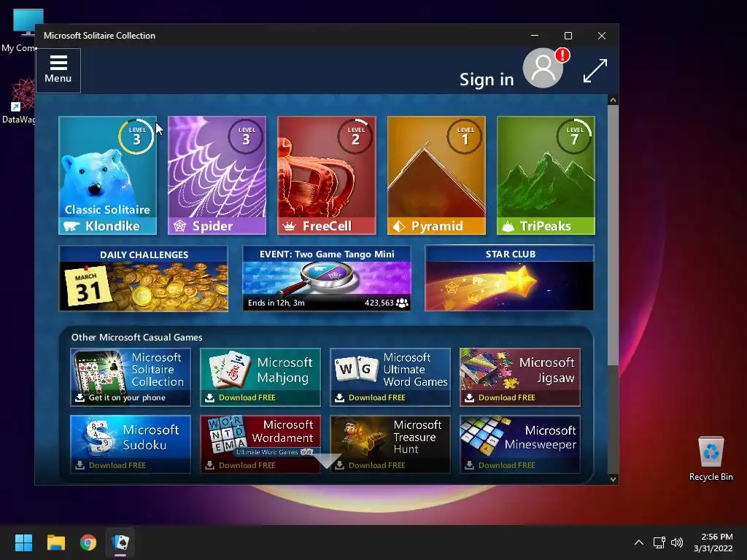Open the Microsoft Minesweeper tile

519,444
